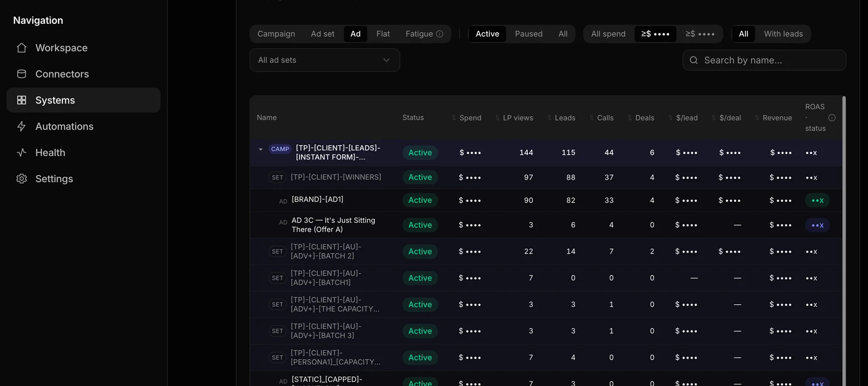
Task: Click the Status column header
Action: point(413,118)
